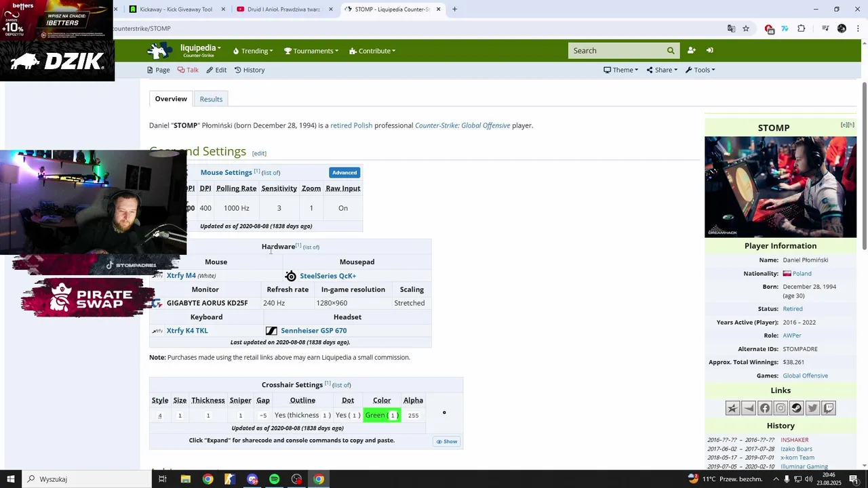
Task: Click the Windows Wyszukaj search box
Action: tap(88, 479)
